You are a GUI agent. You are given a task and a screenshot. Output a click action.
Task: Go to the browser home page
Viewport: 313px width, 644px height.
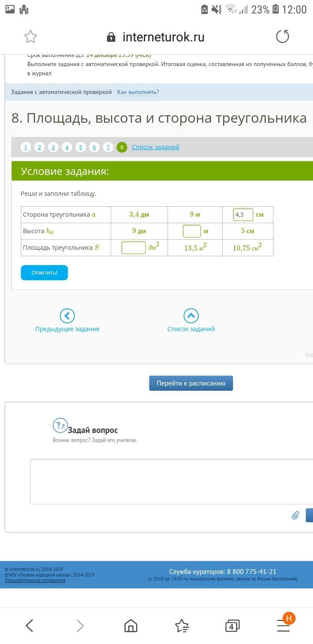(x=130, y=626)
